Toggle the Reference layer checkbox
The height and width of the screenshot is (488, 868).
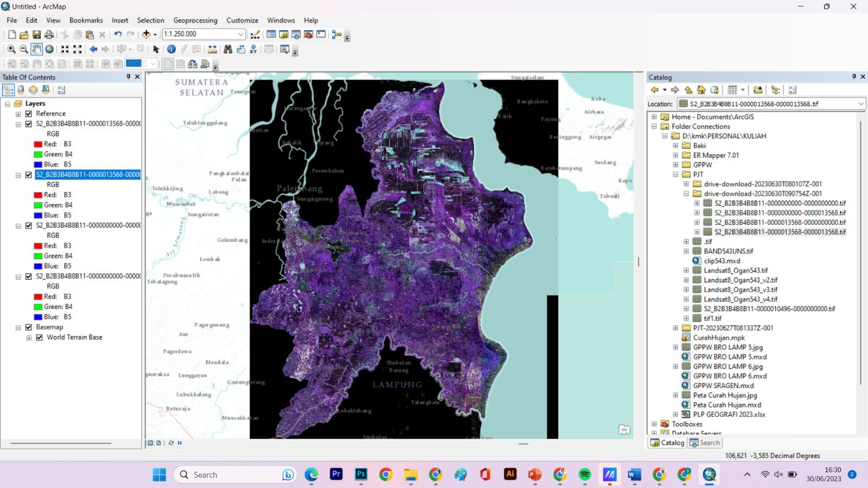tap(29, 114)
